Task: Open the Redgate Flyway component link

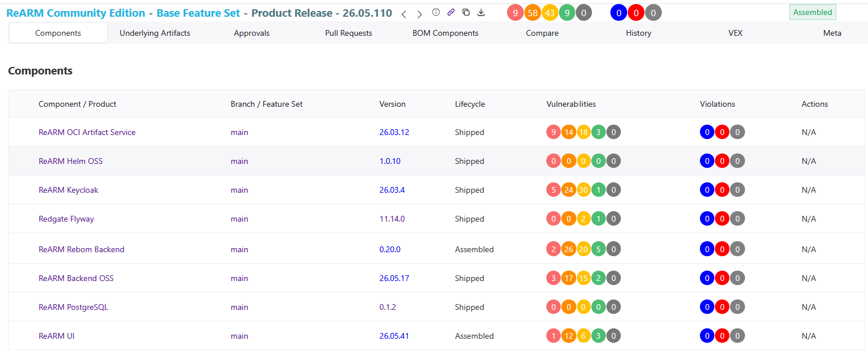Action: [x=66, y=219]
